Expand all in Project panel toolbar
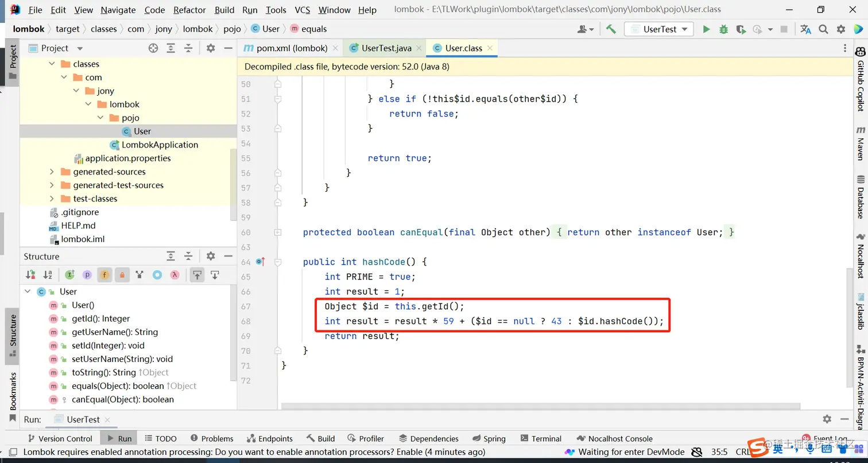This screenshot has width=868, height=463. tap(170, 48)
